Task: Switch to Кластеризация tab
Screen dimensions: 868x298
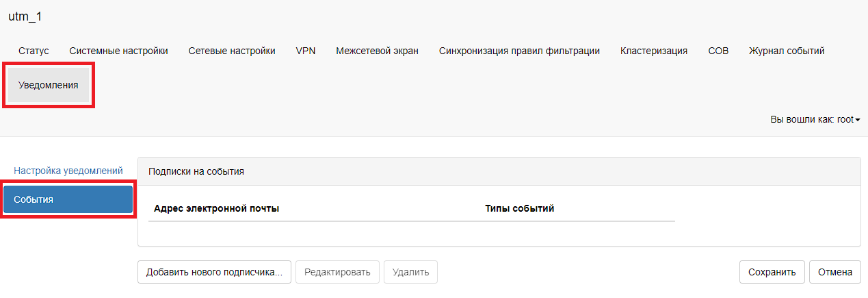Action: tap(654, 51)
